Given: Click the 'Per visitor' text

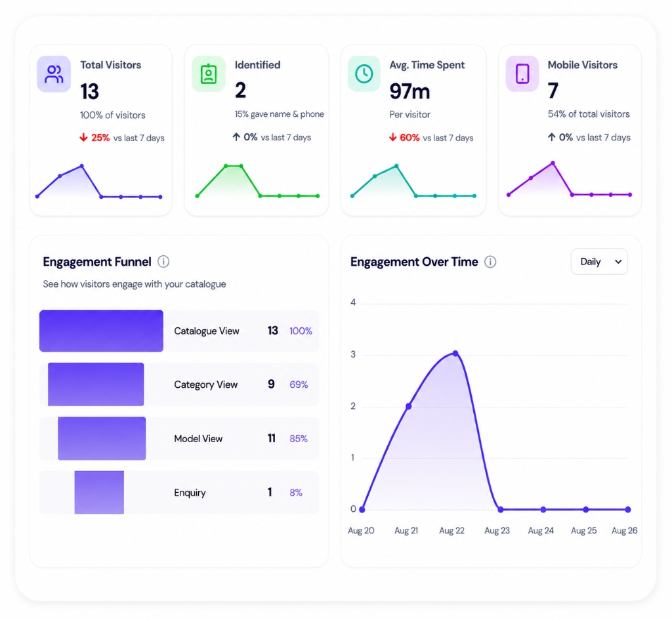Looking at the screenshot, I should 409,114.
